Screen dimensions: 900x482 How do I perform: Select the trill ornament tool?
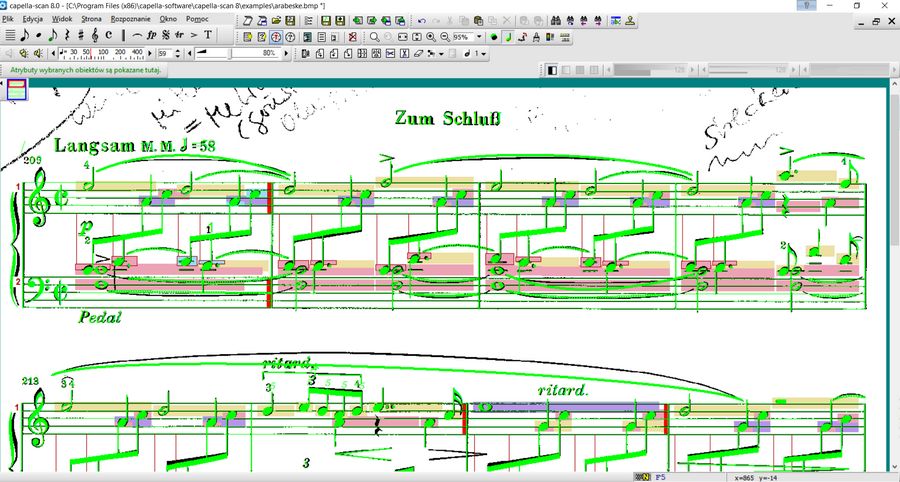coord(179,35)
